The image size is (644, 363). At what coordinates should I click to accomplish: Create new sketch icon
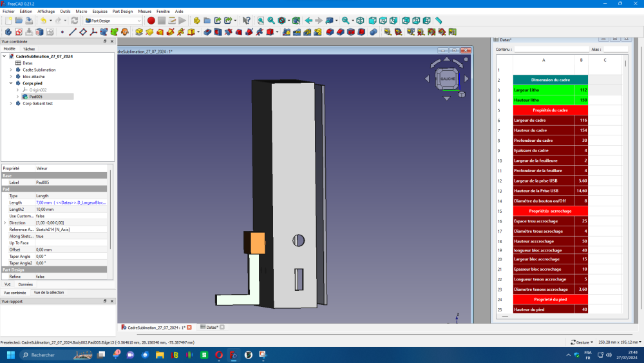click(19, 32)
